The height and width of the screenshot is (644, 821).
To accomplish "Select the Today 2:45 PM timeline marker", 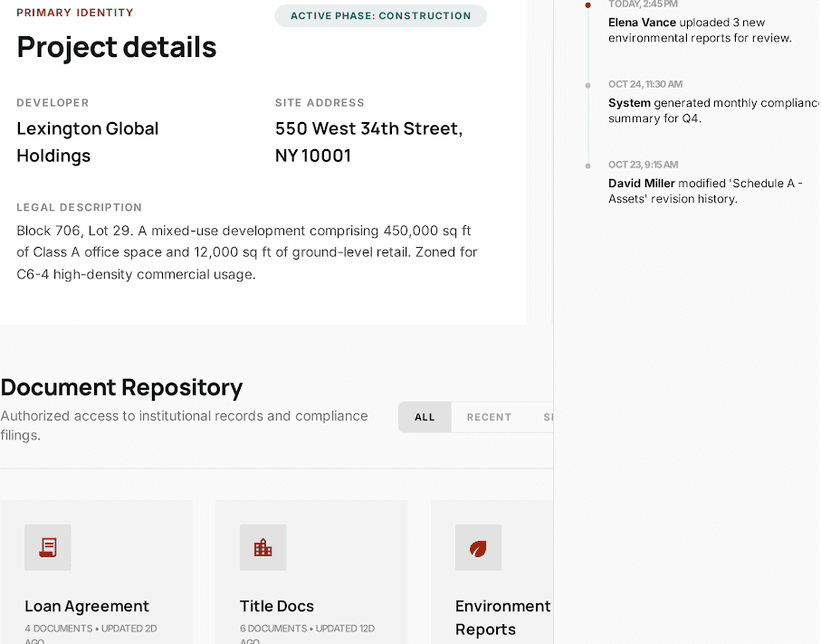I will (588, 5).
